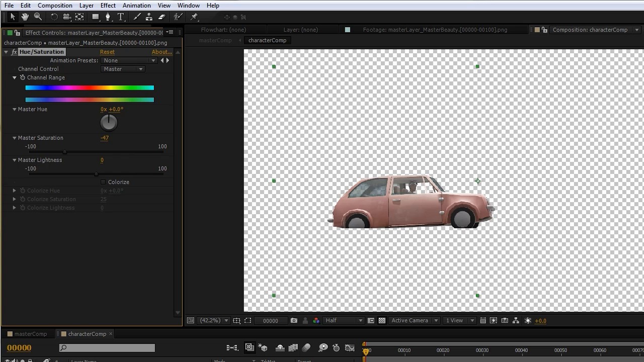
Task: Toggle Hue/Saturation fx effect switch
Action: point(15,52)
